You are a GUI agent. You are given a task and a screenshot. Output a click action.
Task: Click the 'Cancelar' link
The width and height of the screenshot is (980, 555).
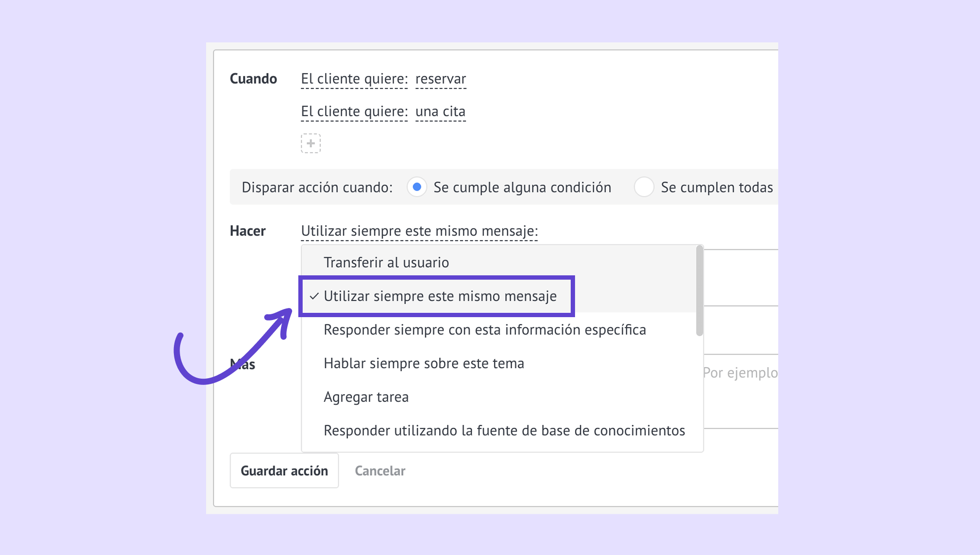pos(380,471)
